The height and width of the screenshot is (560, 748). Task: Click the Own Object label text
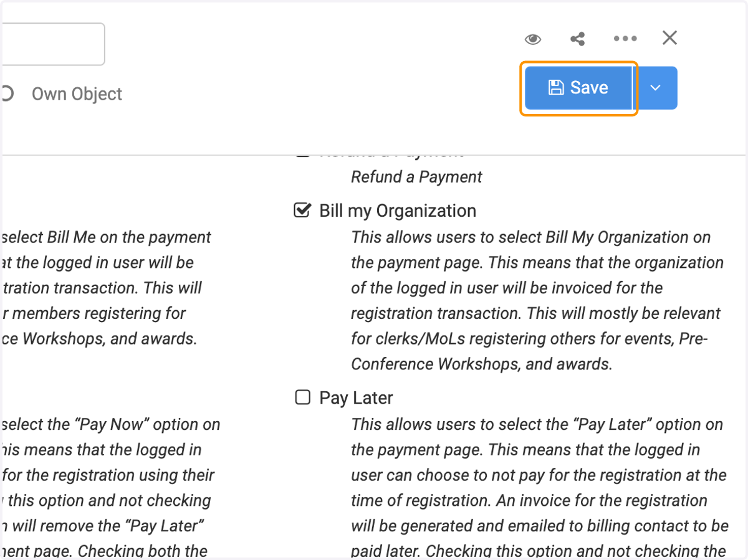coord(77,94)
